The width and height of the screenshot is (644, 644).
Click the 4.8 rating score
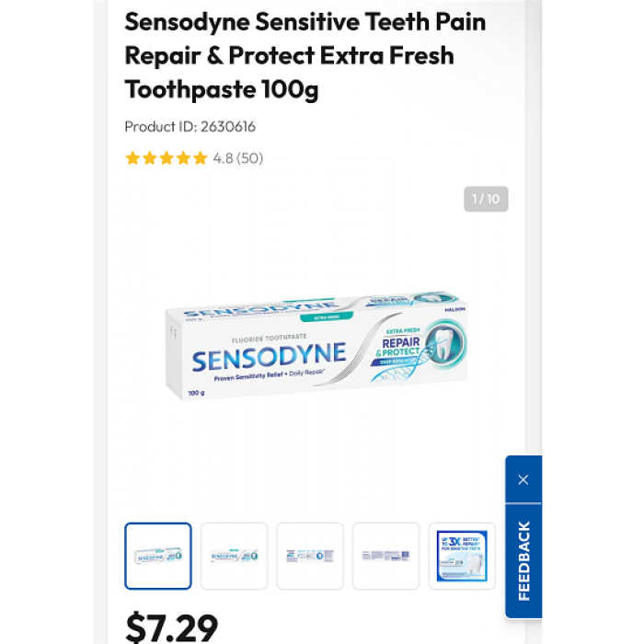(223, 158)
